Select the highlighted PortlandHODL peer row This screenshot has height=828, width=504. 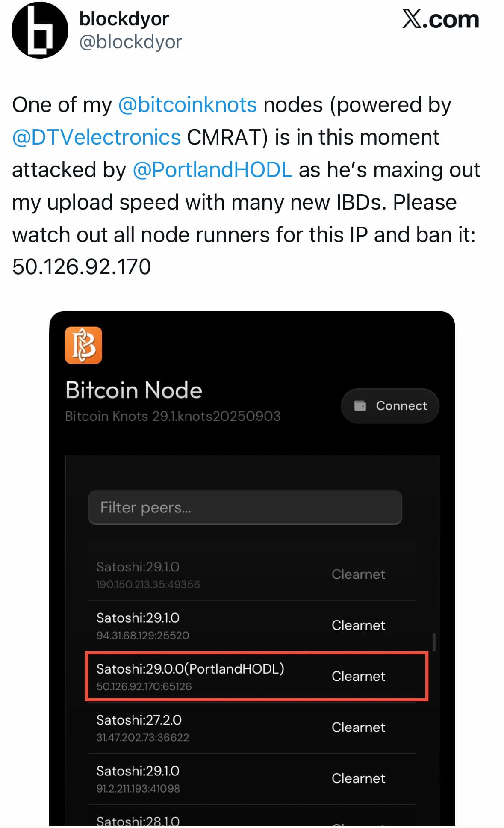pyautogui.click(x=256, y=676)
